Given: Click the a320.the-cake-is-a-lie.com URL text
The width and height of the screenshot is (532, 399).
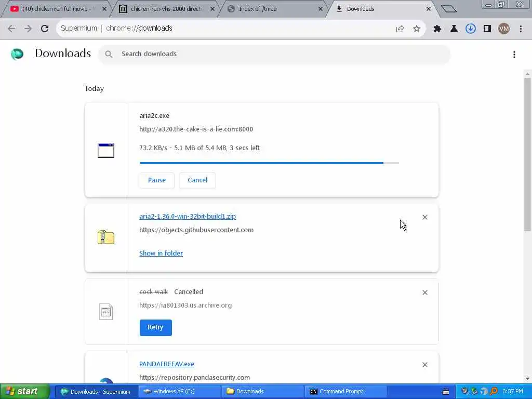Looking at the screenshot, I should pyautogui.click(x=196, y=129).
